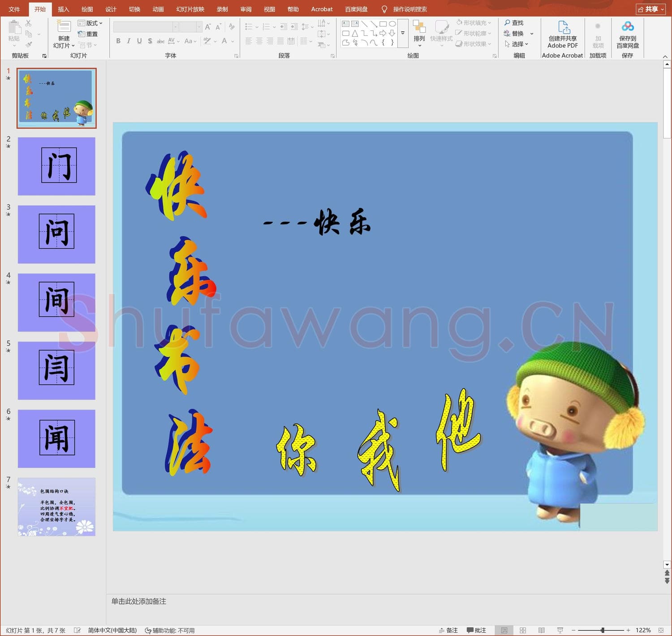Select slide 2 thumbnail showing 门
The image size is (672, 636).
pyautogui.click(x=56, y=166)
